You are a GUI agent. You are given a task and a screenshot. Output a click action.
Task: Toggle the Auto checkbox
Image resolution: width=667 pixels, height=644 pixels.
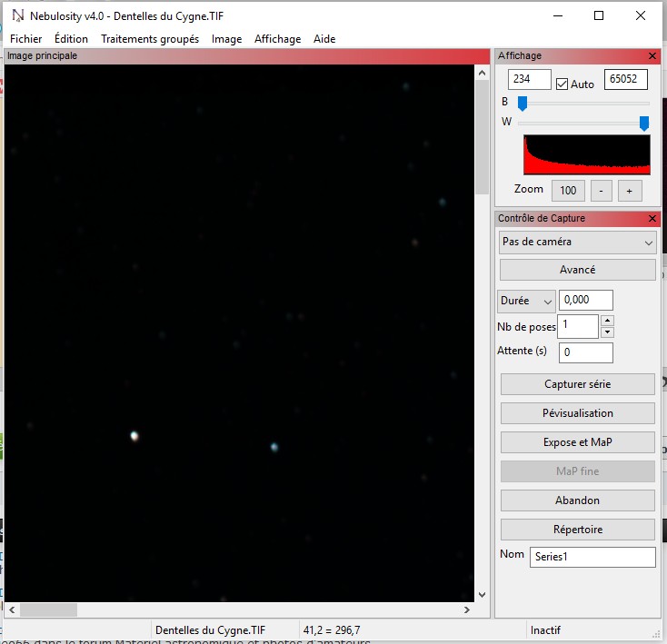tap(562, 84)
